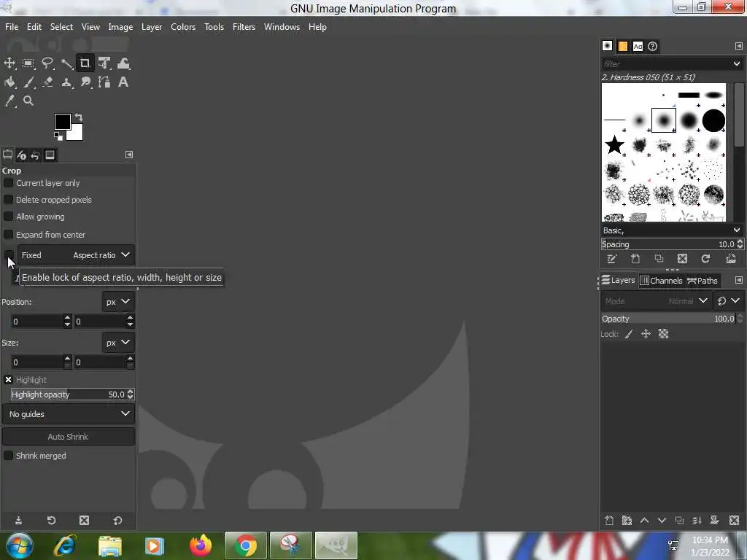The height and width of the screenshot is (560, 747).
Task: Open the Basic brush tag dropdown
Action: (737, 230)
